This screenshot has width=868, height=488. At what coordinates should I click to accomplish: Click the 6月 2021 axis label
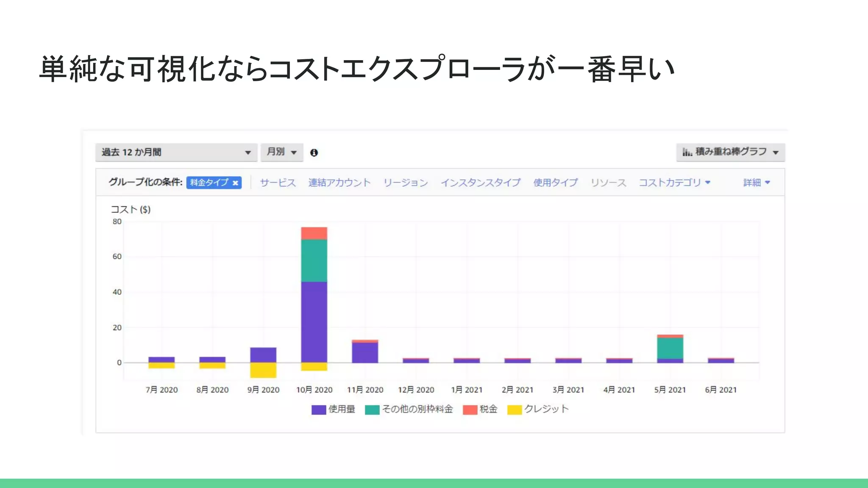(721, 390)
